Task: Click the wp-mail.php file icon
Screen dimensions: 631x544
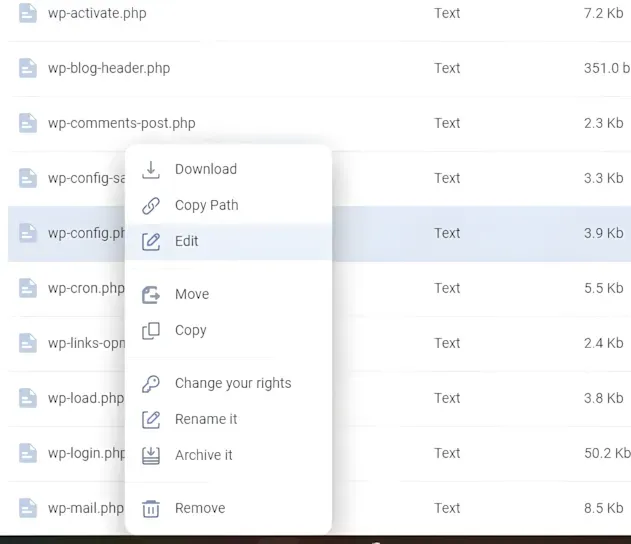Action: [28, 508]
